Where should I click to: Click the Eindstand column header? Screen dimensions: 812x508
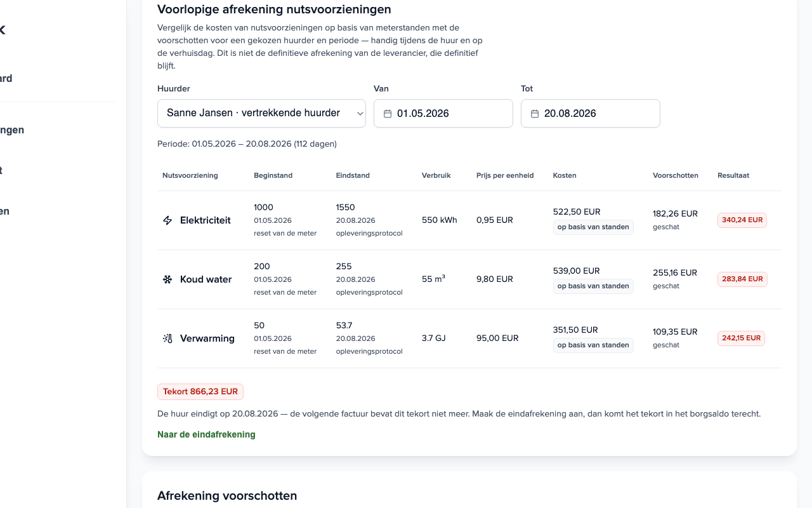pyautogui.click(x=353, y=175)
